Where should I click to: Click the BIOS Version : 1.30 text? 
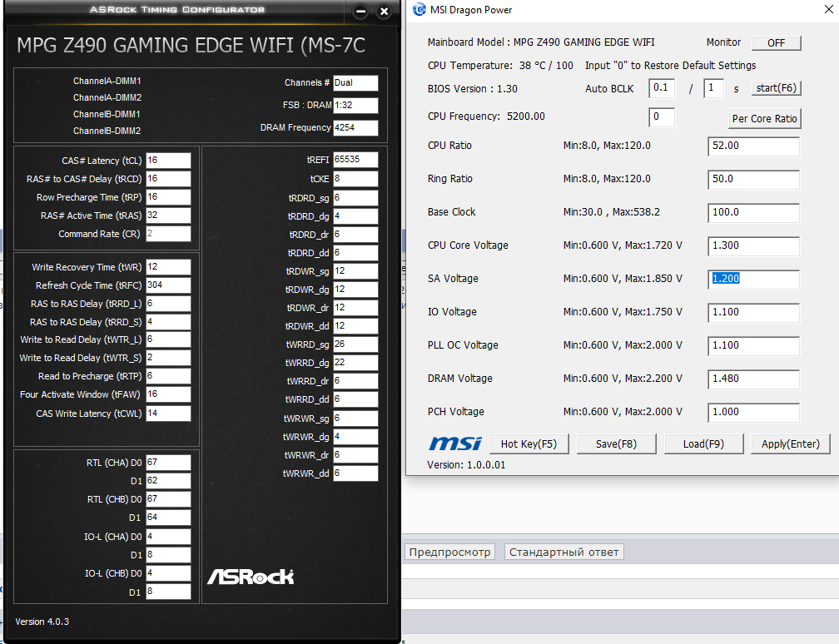(x=473, y=89)
